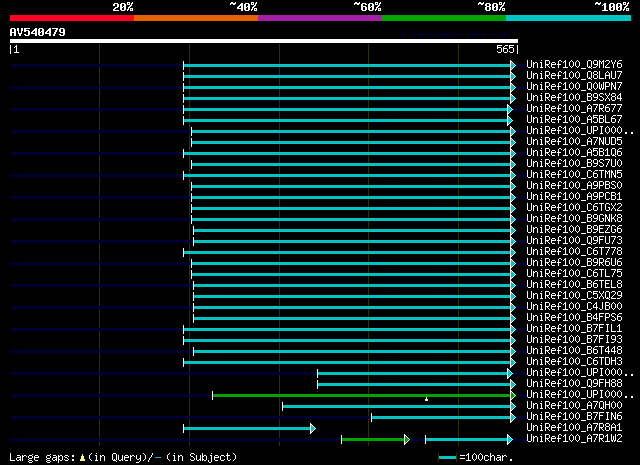Click the cyan alignment bar for Q9FH88
The image size is (640, 465).
pos(416,384)
